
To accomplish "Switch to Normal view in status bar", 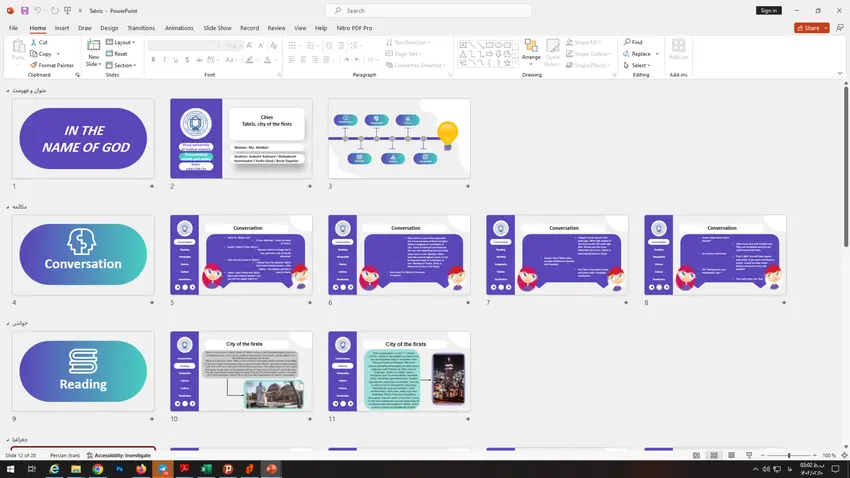I will click(697, 455).
